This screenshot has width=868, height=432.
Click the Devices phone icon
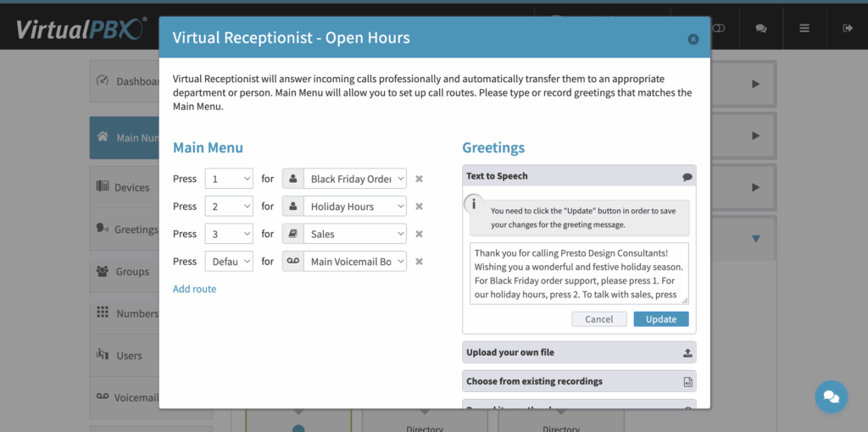tap(103, 186)
